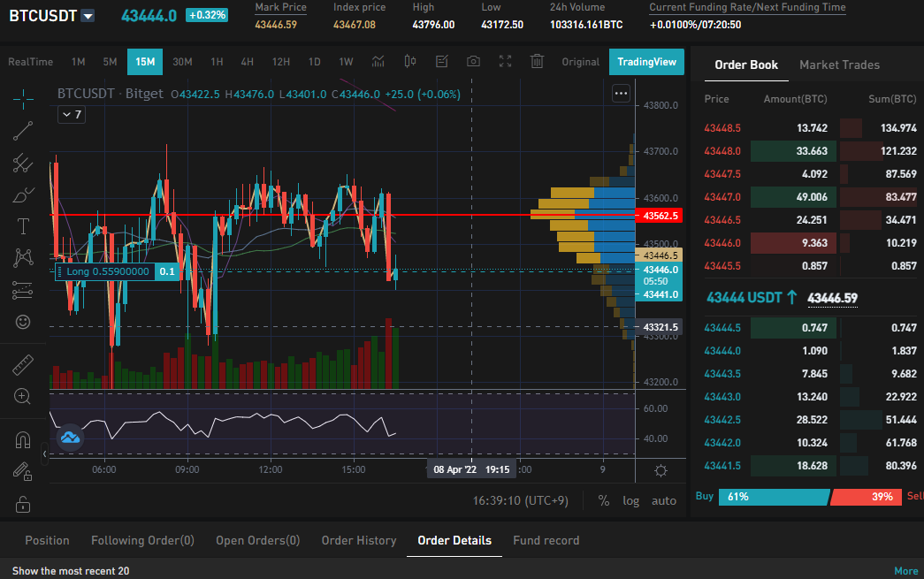Switch to Original chart view
The height and width of the screenshot is (579, 924).
point(580,62)
